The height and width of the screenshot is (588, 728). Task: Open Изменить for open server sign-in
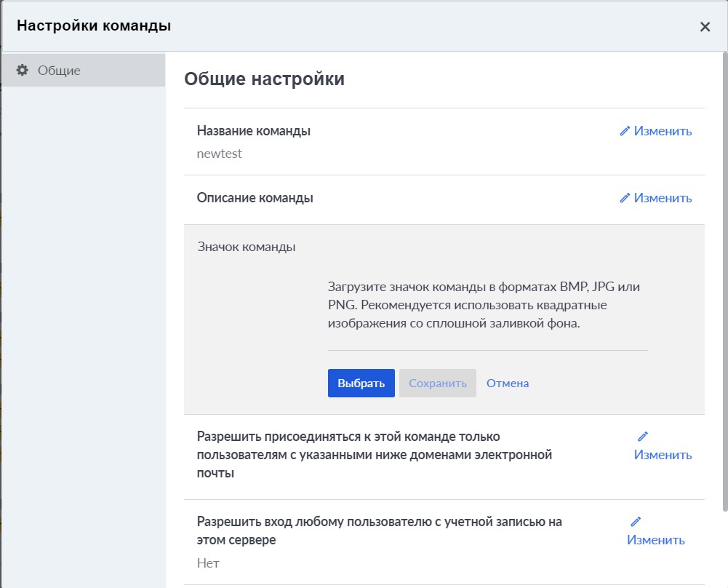coord(655,539)
